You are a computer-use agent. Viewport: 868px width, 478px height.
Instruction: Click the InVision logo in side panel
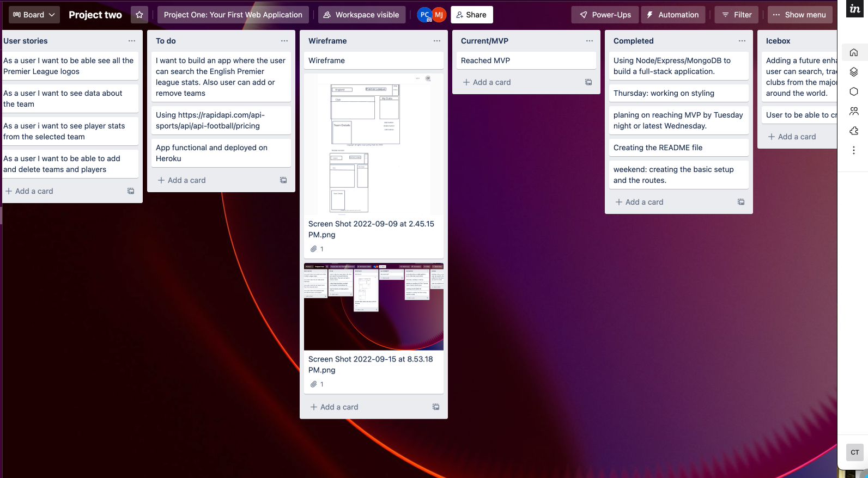(x=855, y=9)
